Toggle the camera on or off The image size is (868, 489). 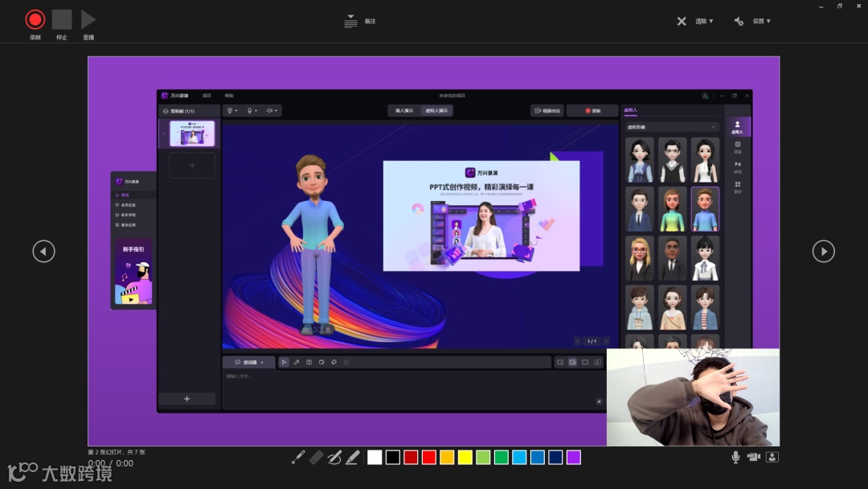tap(753, 457)
